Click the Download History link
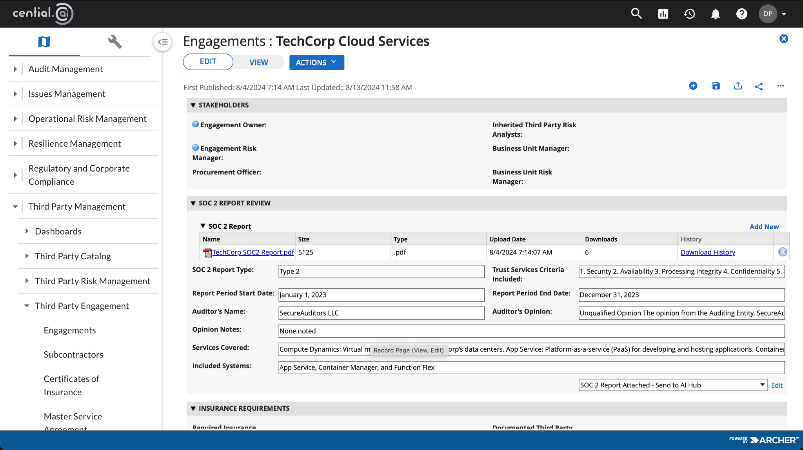This screenshot has height=450, width=803. 708,252
